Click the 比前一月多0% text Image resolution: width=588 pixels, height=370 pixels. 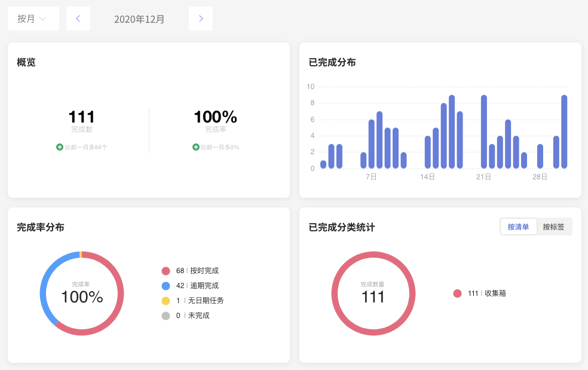(220, 147)
